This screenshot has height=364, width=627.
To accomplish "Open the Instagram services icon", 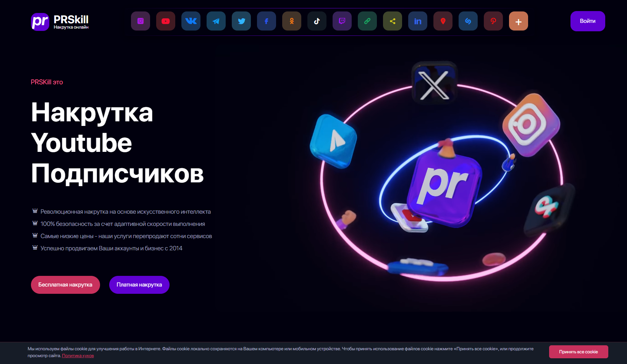I will [141, 21].
